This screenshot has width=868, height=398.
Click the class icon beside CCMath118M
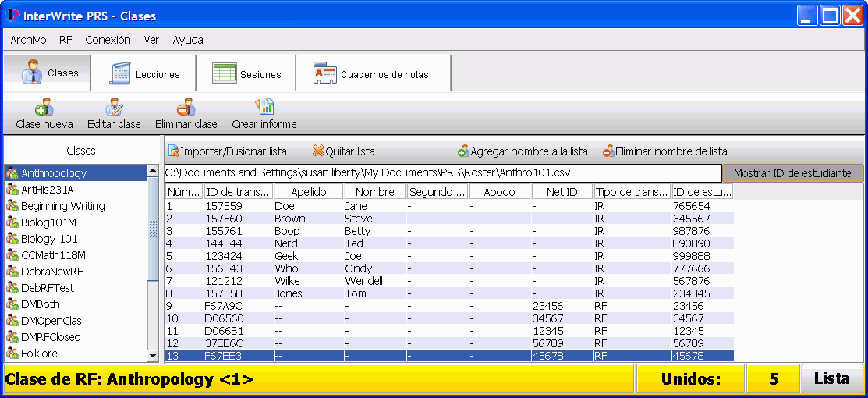[12, 255]
